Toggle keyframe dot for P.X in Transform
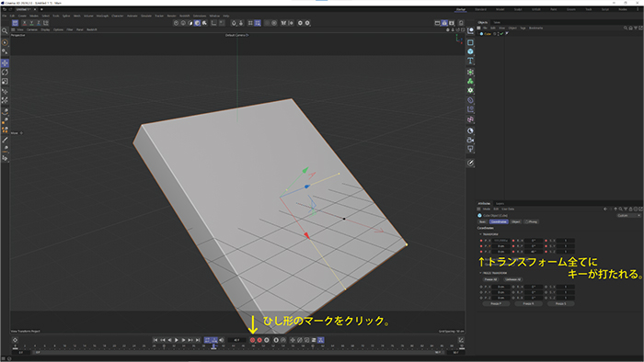 click(x=481, y=241)
